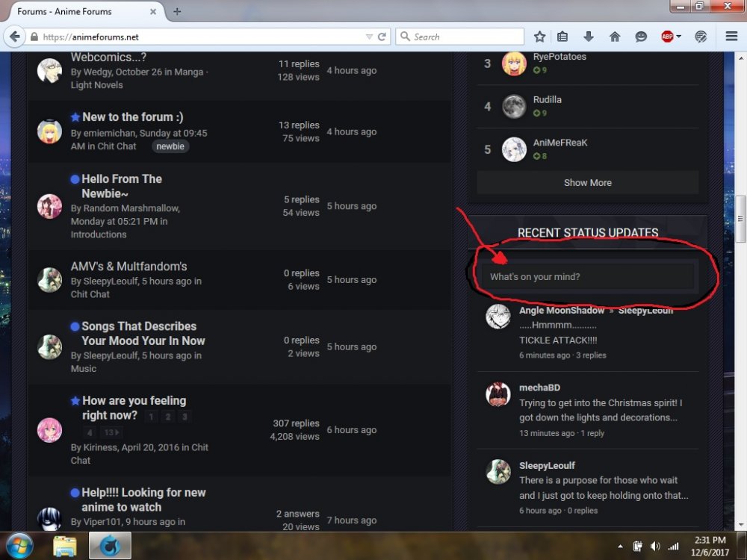Open Rudilla profile link

547,99
